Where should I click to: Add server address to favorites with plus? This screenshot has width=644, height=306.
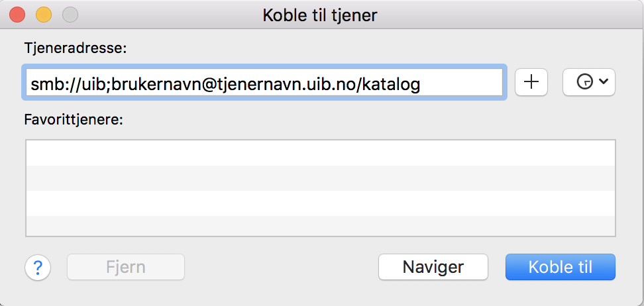tap(531, 82)
